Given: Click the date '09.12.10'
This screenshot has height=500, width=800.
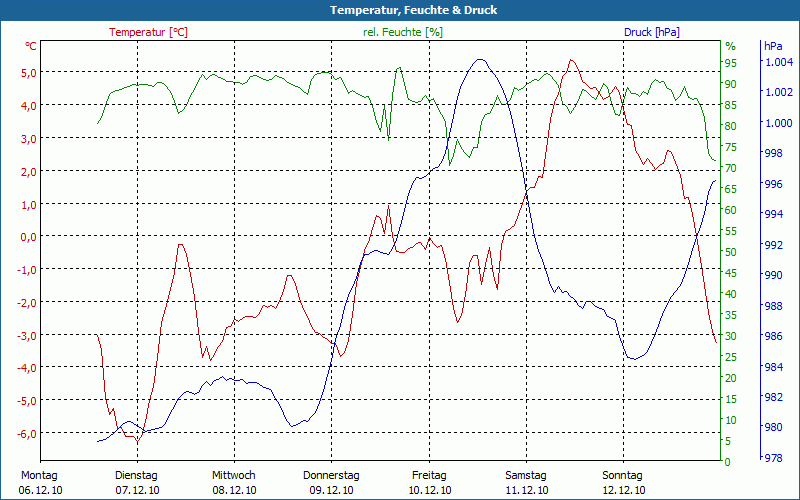Looking at the screenshot, I should pyautogui.click(x=331, y=490).
